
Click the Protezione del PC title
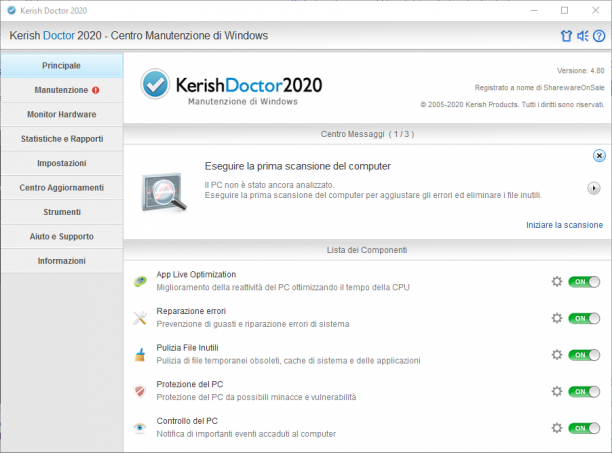click(190, 384)
